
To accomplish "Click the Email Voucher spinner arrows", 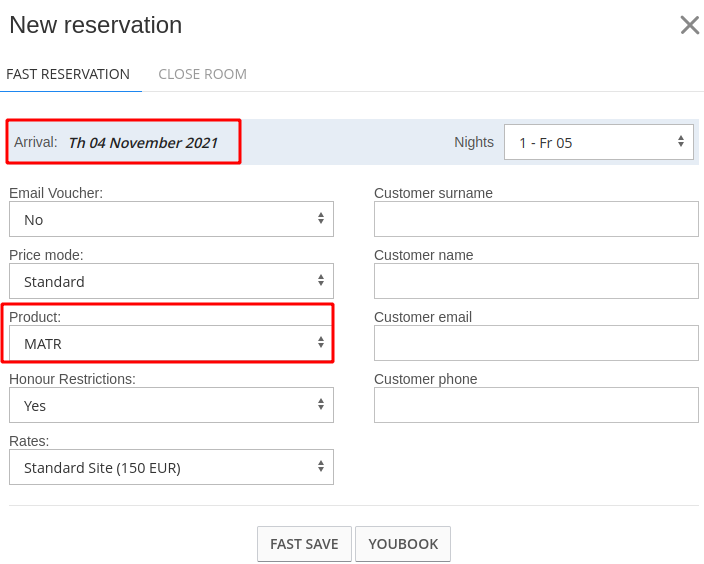I will pos(321,218).
